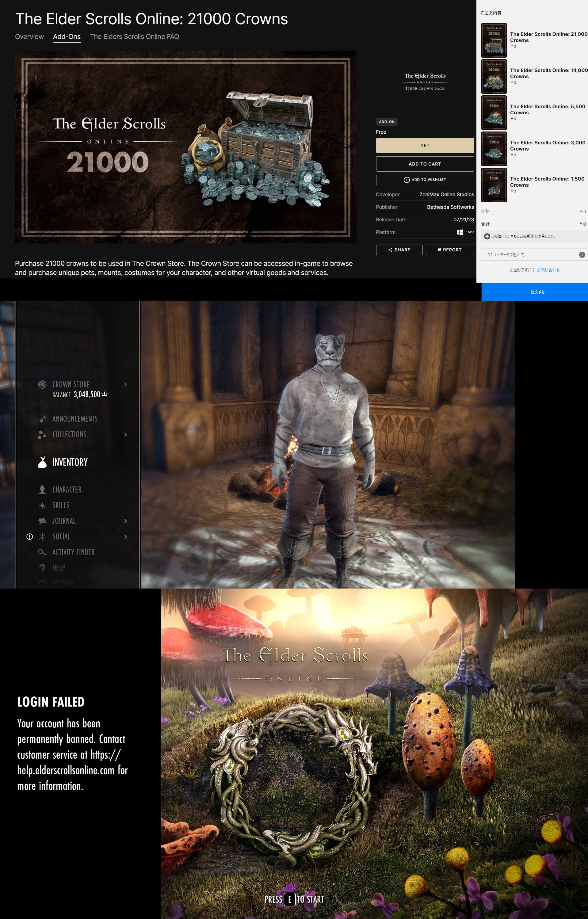Click the Social notification alert icon

[x=29, y=536]
